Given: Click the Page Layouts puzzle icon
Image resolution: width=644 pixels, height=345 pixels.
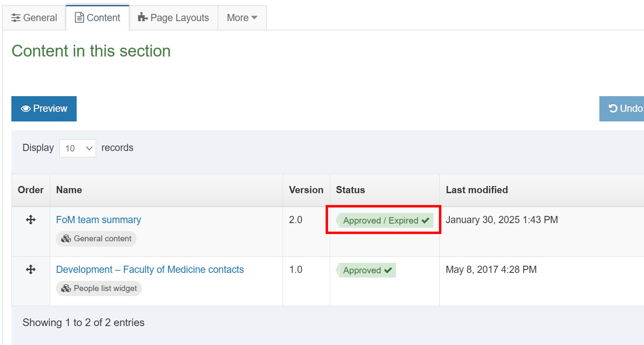Looking at the screenshot, I should point(143,17).
